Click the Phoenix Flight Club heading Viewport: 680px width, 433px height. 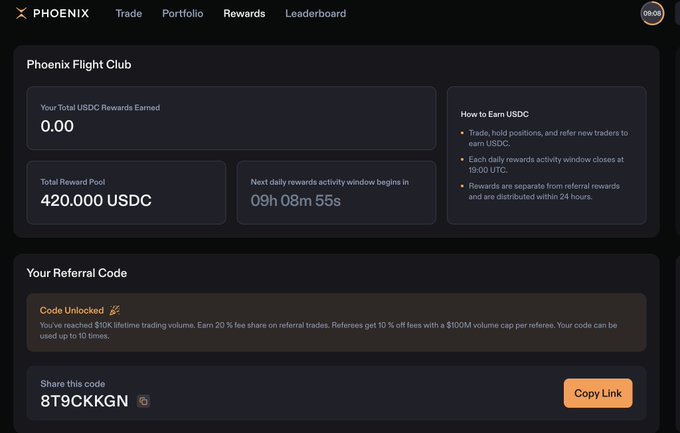pos(79,65)
